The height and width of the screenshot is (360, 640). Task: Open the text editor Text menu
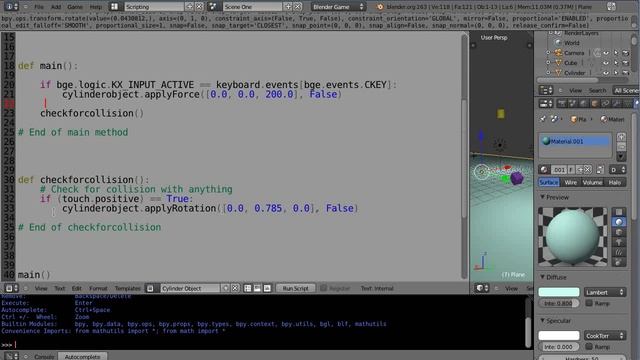coord(60,288)
